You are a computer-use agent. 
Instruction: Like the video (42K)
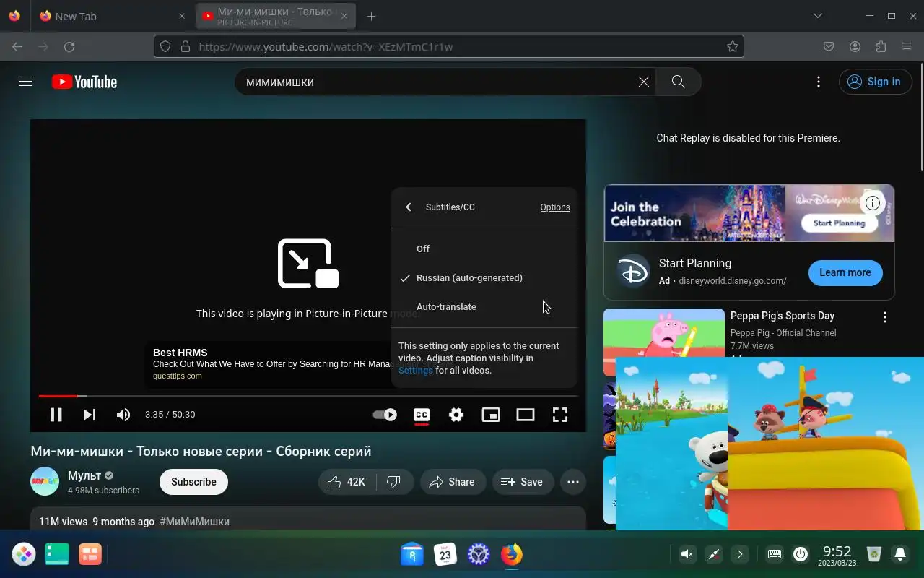click(x=347, y=482)
